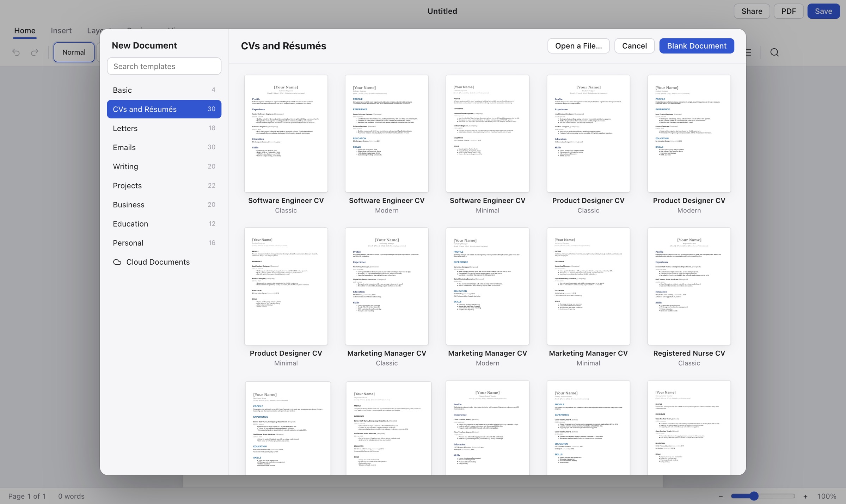This screenshot has height=504, width=846.
Task: Click the zoom out minus icon
Action: click(721, 496)
